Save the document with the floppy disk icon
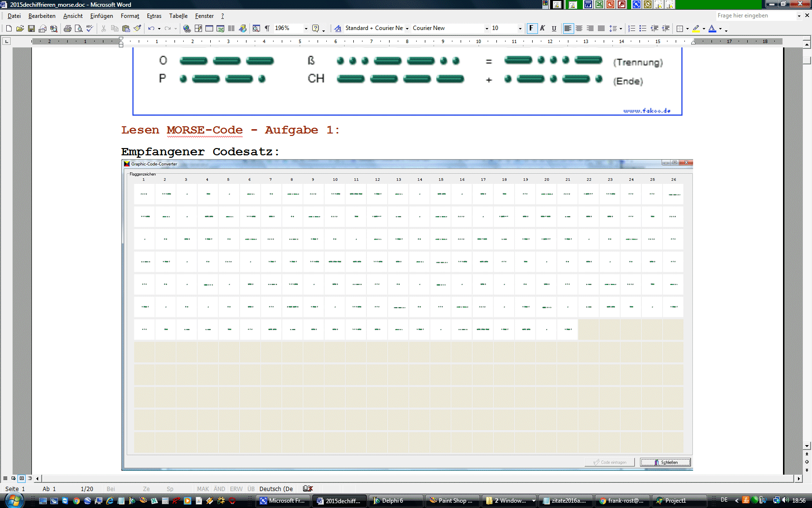 [31, 29]
